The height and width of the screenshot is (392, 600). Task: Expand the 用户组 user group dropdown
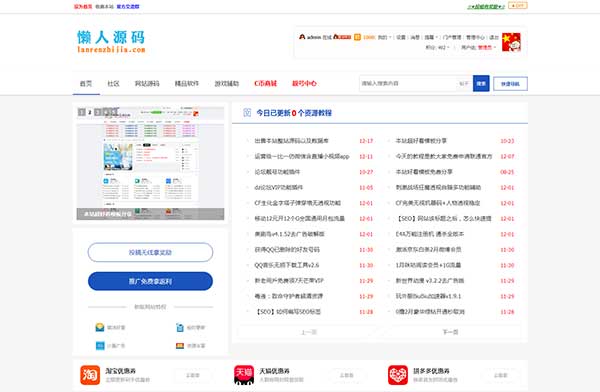click(478, 47)
